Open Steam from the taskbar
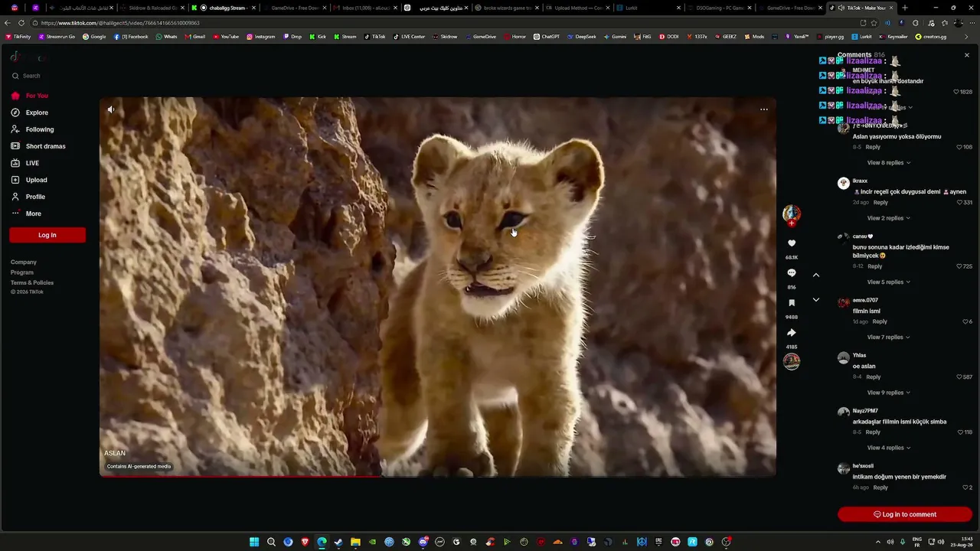 (x=338, y=542)
